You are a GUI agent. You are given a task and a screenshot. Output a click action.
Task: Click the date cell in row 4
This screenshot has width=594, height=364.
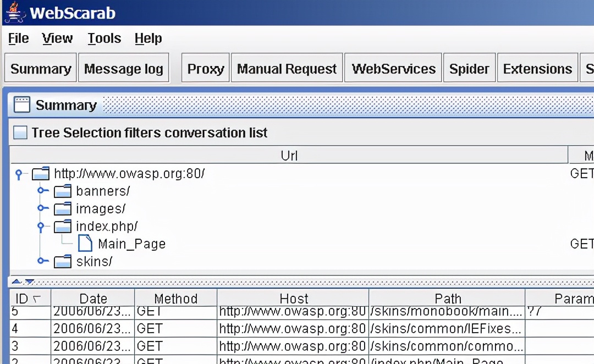tap(93, 328)
